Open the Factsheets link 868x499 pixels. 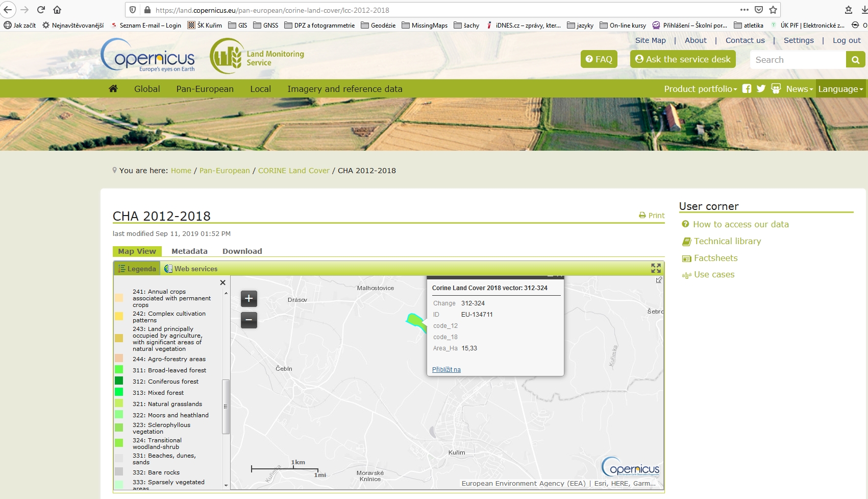click(x=715, y=258)
